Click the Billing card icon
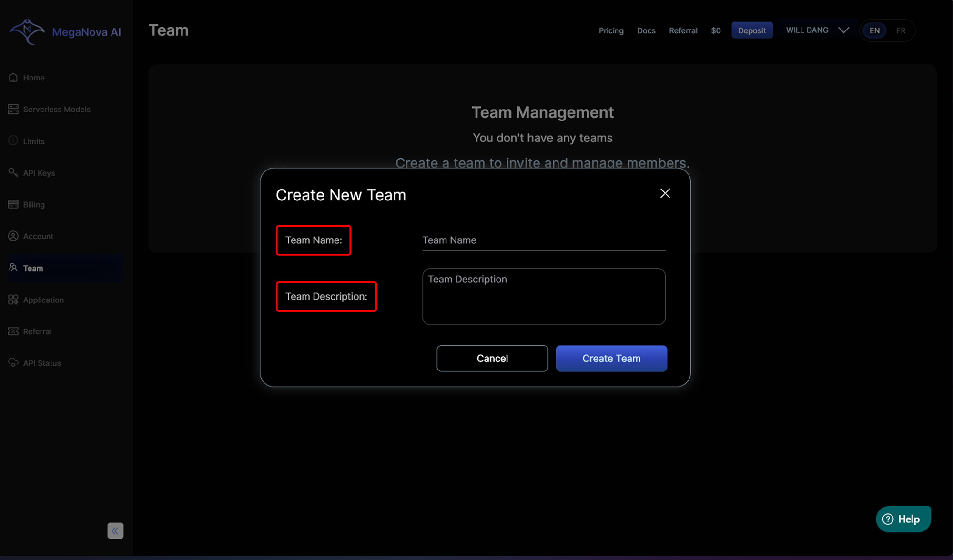This screenshot has width=953, height=560. 13,204
